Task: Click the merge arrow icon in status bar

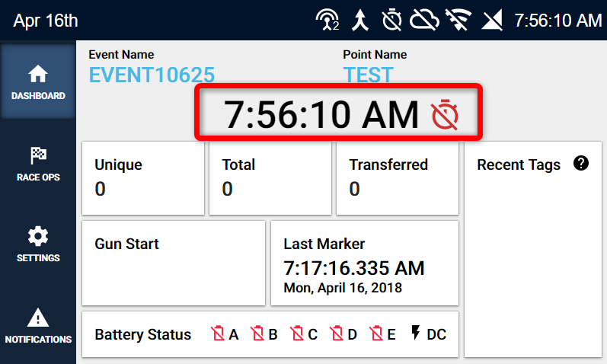Action: click(360, 21)
